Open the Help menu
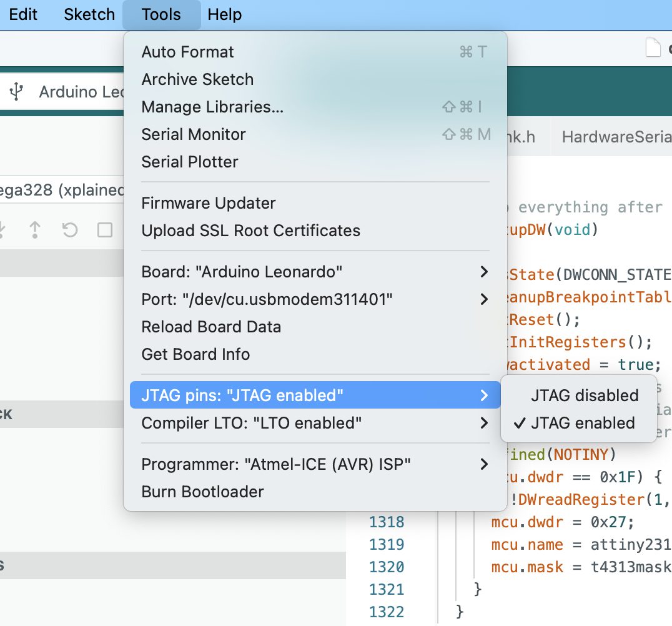The height and width of the screenshot is (626, 672). pos(225,14)
